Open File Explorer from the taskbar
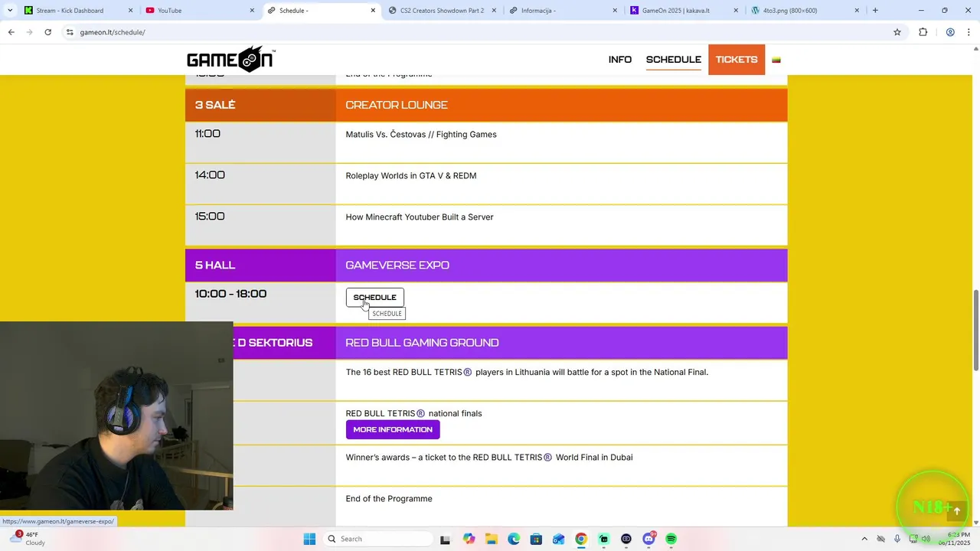Screen dimensions: 980x551 click(491, 539)
